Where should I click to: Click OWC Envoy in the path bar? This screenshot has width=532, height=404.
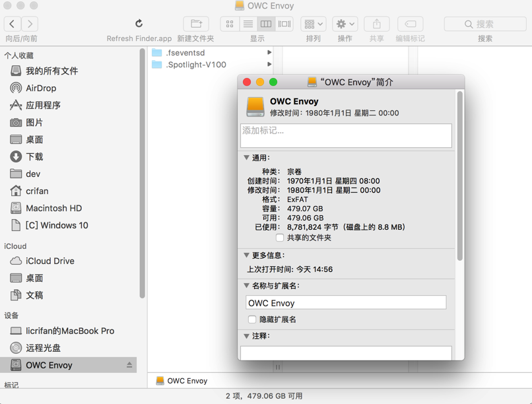click(x=182, y=381)
